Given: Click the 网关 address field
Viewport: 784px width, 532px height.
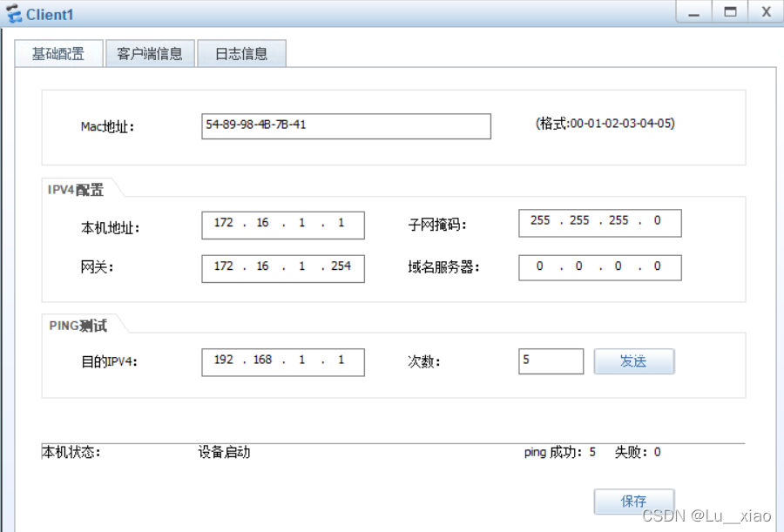Looking at the screenshot, I should [283, 268].
